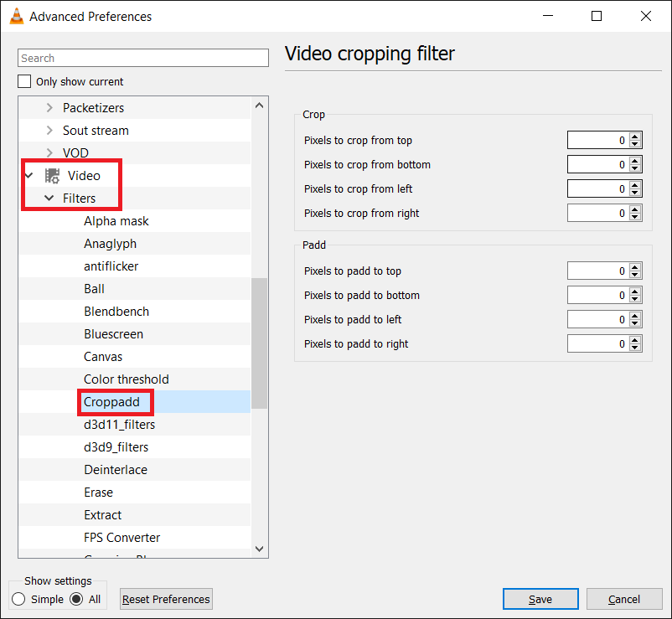
Task: Collapse the Filters tree branch
Action: pos(47,199)
